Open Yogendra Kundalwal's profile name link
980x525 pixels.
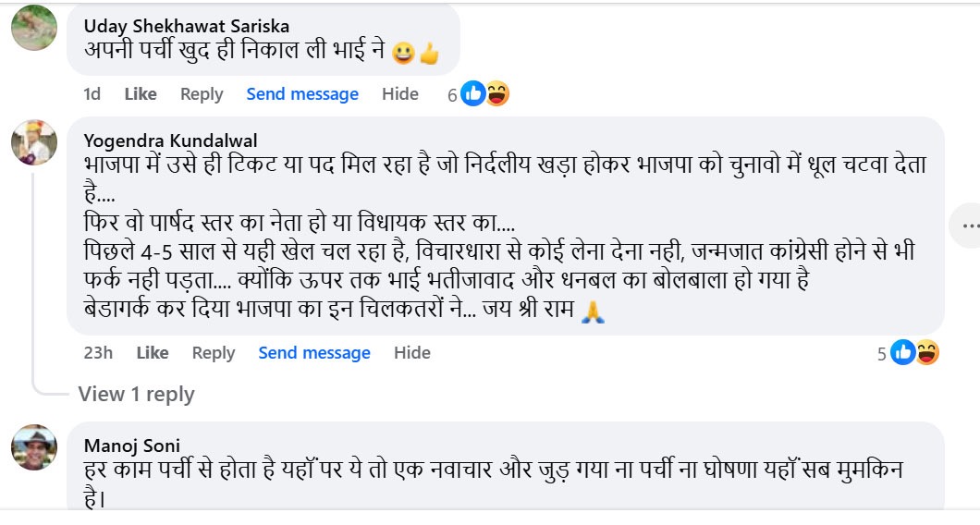tap(170, 140)
